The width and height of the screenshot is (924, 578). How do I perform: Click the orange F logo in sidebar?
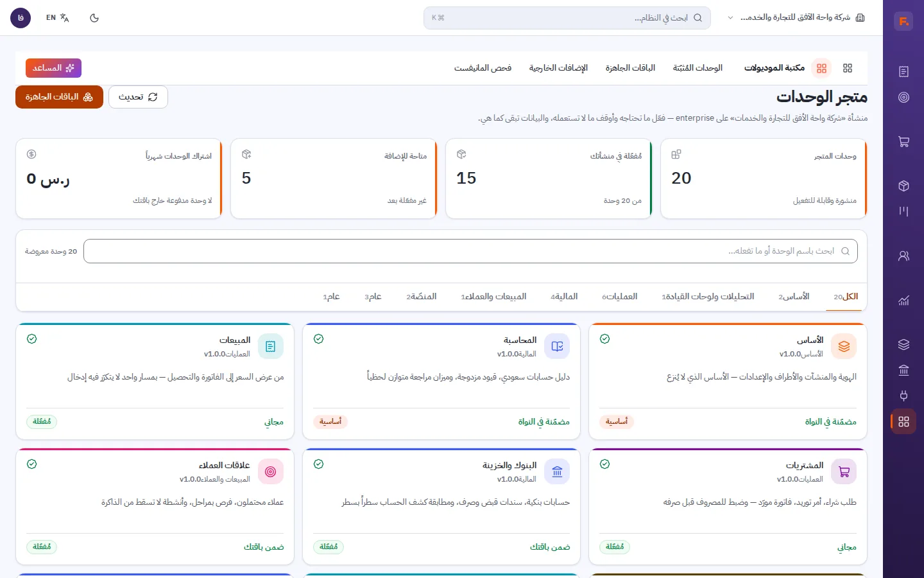pyautogui.click(x=903, y=21)
